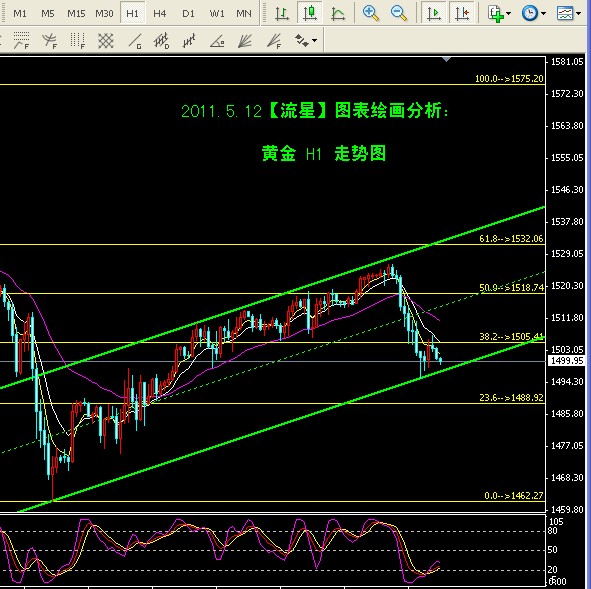Image resolution: width=591 pixels, height=589 pixels.
Task: Switch chart to bar chart mode
Action: (282, 14)
